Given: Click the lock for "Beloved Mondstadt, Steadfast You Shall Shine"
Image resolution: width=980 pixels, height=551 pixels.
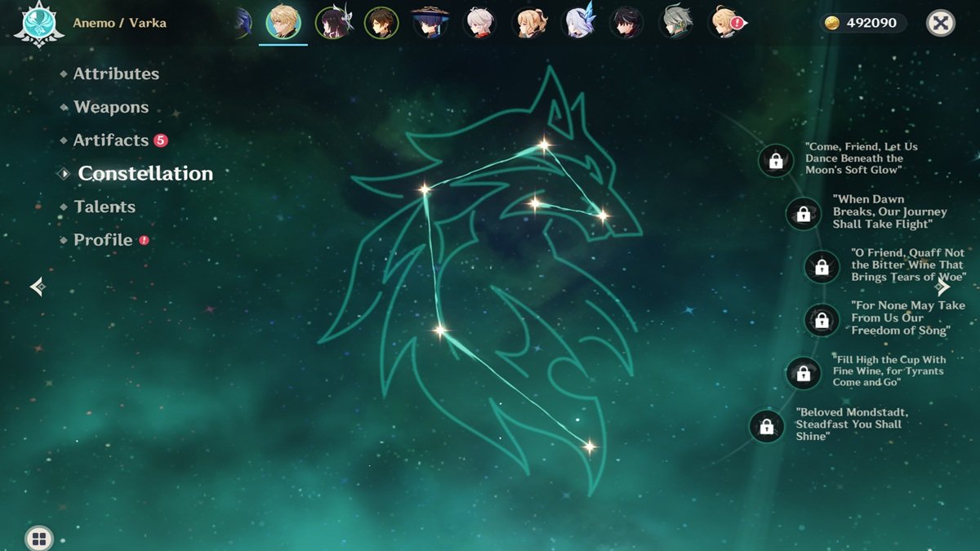Looking at the screenshot, I should (x=765, y=425).
